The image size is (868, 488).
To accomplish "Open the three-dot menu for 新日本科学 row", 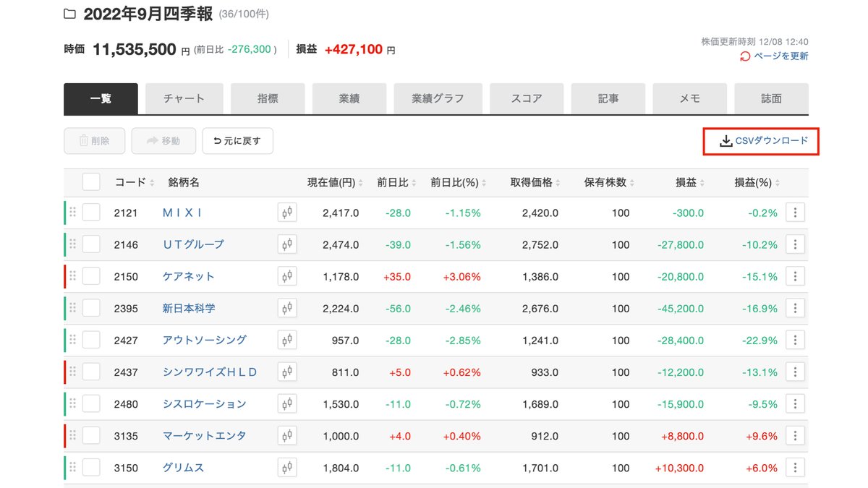I will coord(795,308).
